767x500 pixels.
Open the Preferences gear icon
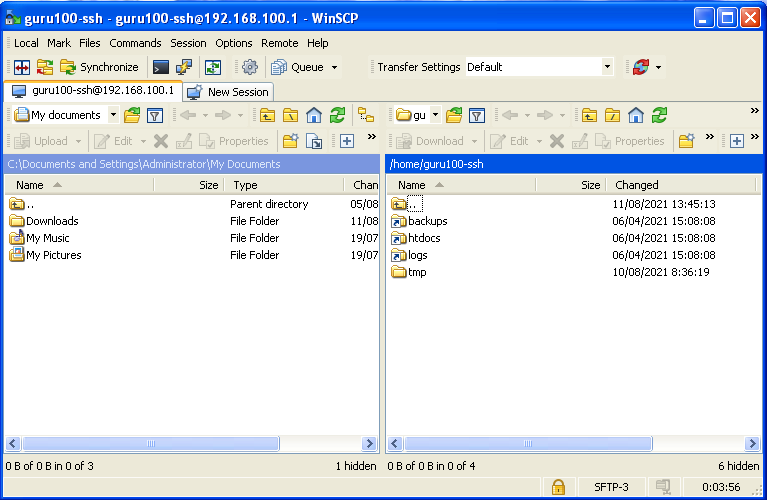click(249, 67)
